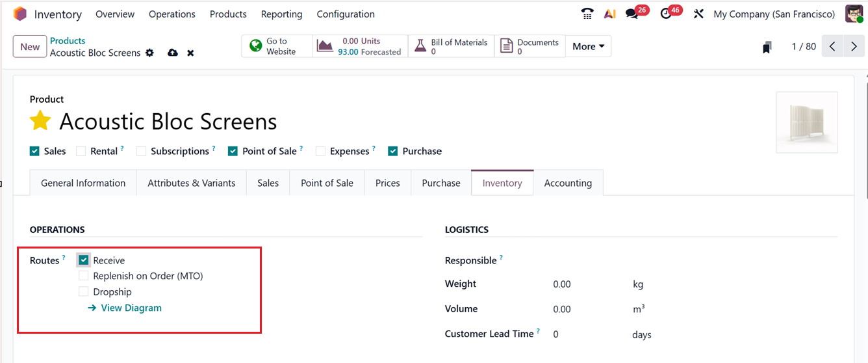This screenshot has width=868, height=363.
Task: Expand the More dropdown button
Action: pos(588,46)
